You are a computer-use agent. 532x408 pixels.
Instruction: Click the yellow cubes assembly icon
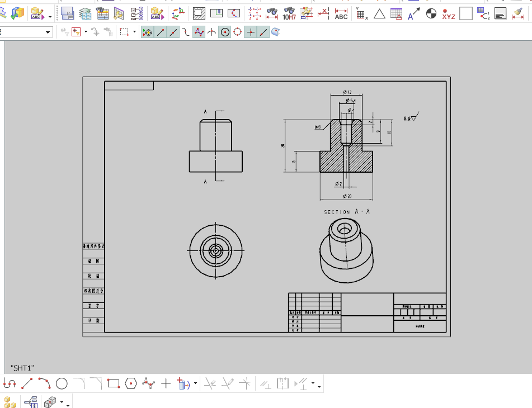pos(10,402)
